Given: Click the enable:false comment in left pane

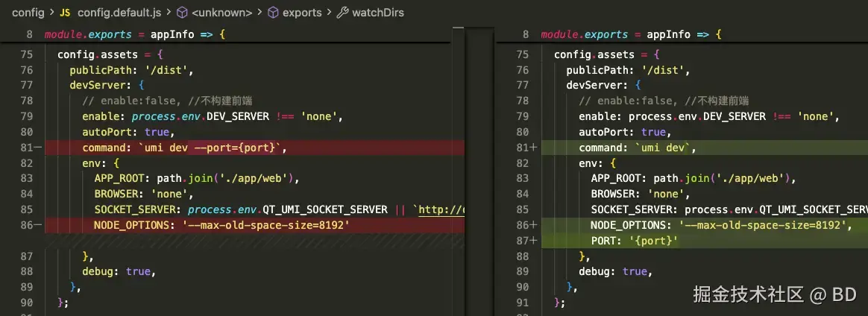Looking at the screenshot, I should (x=168, y=101).
